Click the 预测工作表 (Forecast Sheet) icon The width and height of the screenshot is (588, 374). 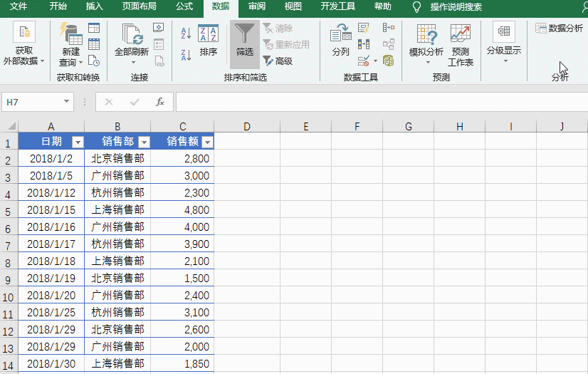460,34
